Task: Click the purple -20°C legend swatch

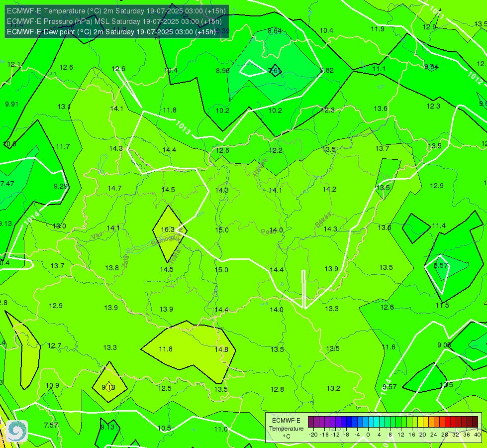Action: click(x=311, y=422)
